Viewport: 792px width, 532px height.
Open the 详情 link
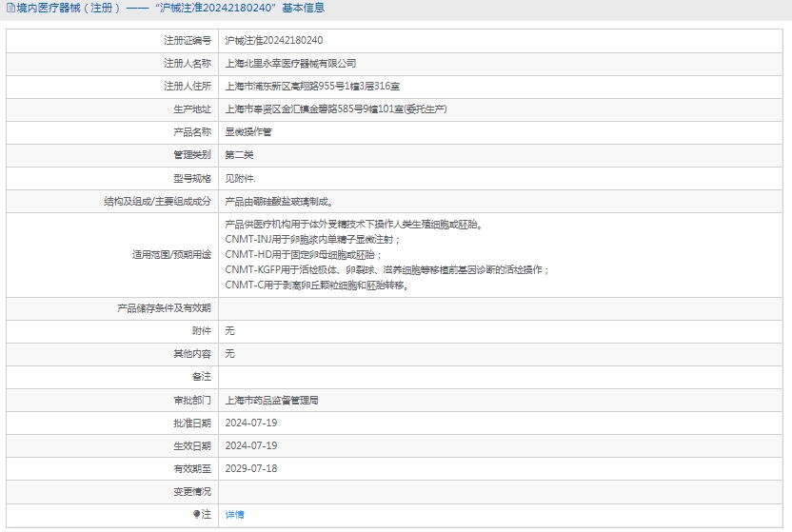point(234,515)
